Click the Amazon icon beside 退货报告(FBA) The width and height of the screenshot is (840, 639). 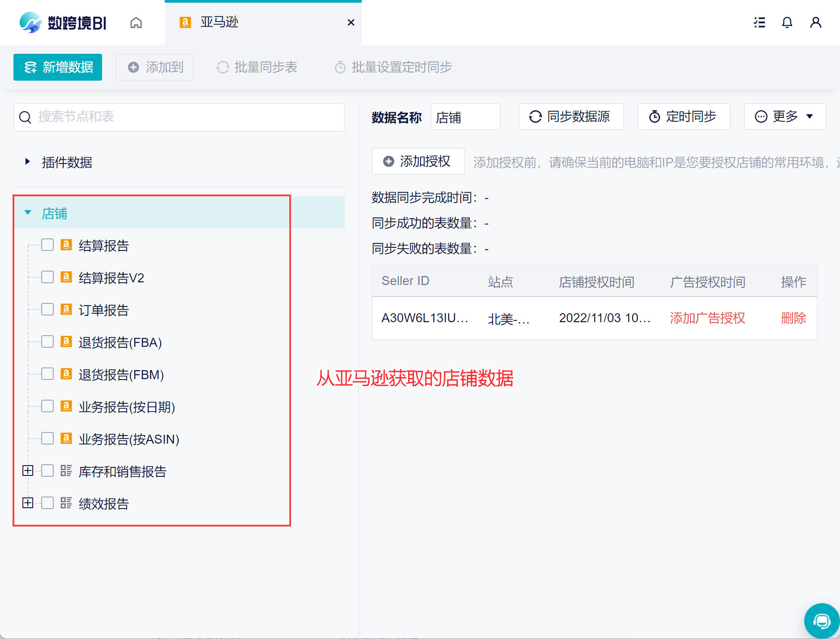66,341
